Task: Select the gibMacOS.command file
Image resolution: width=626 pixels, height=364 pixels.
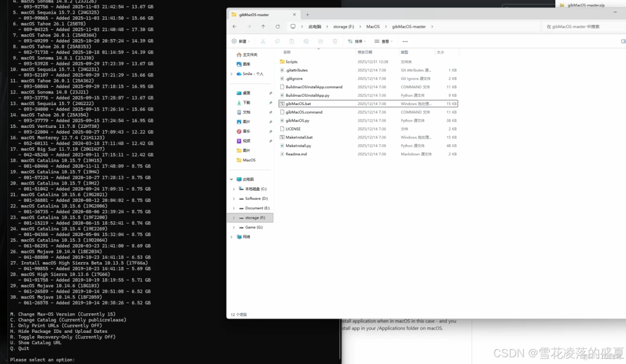Action: (x=368, y=112)
